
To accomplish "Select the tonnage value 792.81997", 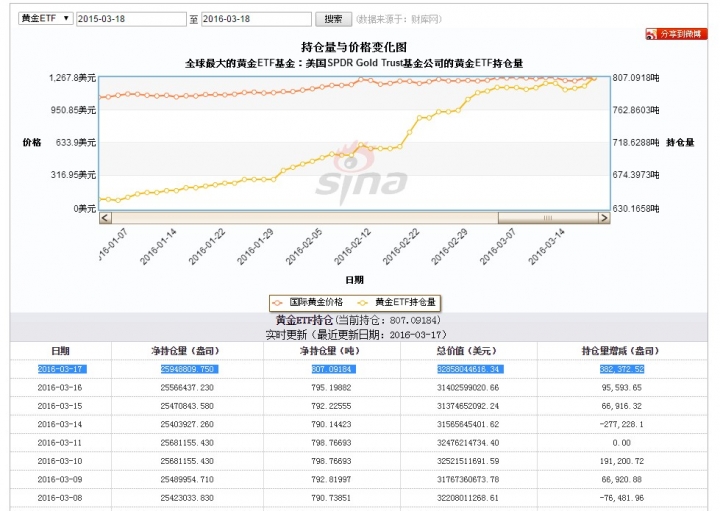I will [331, 479].
